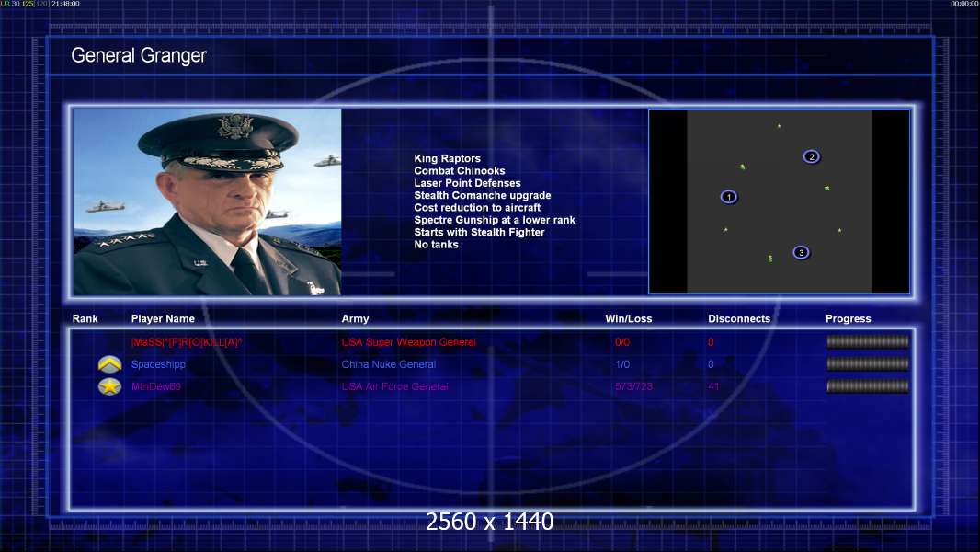The image size is (980, 552).
Task: Select start position 3 on minimap
Action: pyautogui.click(x=802, y=253)
